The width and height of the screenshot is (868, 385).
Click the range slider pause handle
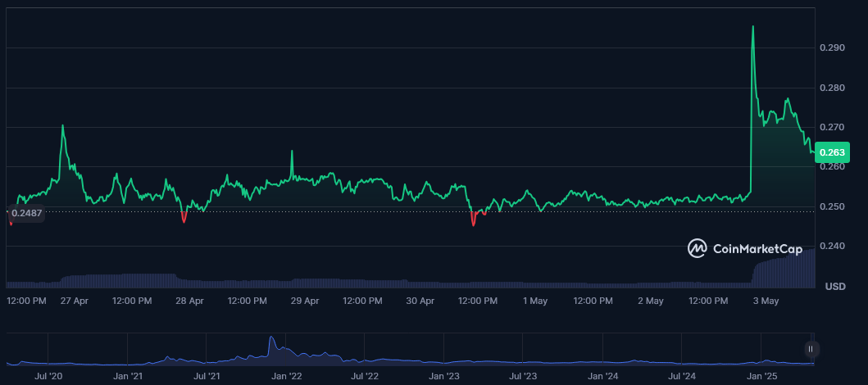(x=811, y=349)
